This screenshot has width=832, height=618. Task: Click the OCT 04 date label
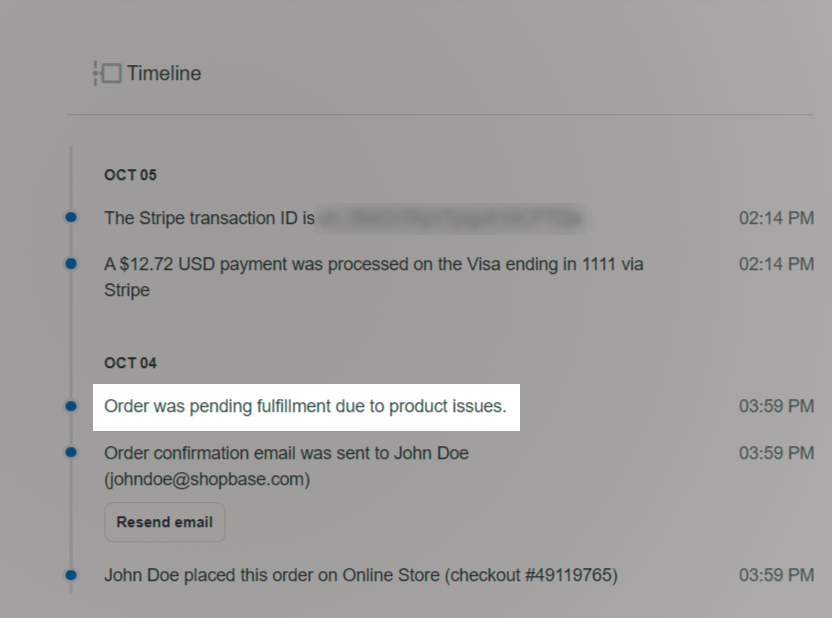tap(130, 363)
